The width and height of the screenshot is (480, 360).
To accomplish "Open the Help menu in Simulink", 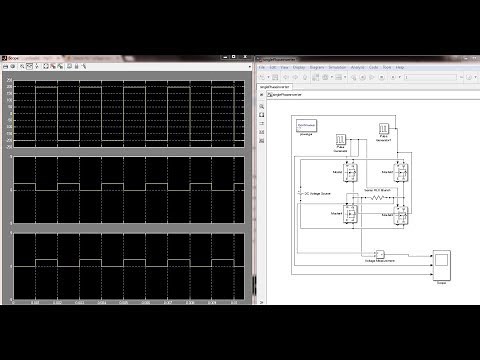I will tap(400, 67).
